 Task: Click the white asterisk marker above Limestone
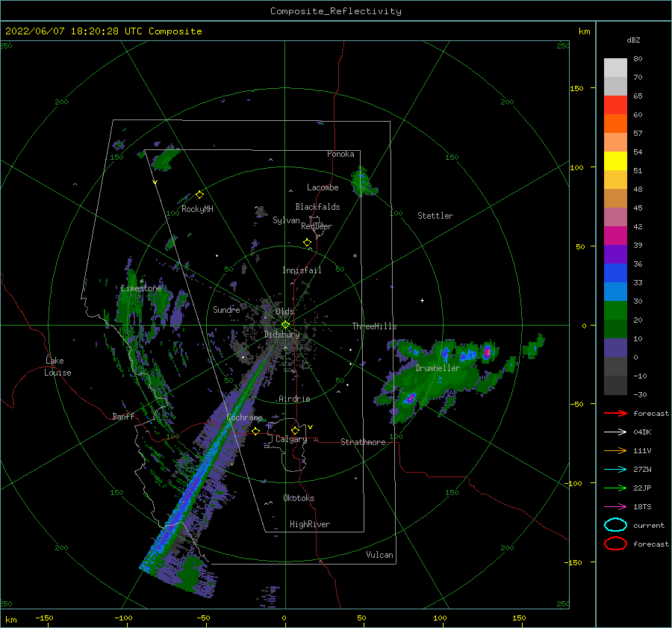tap(141, 282)
